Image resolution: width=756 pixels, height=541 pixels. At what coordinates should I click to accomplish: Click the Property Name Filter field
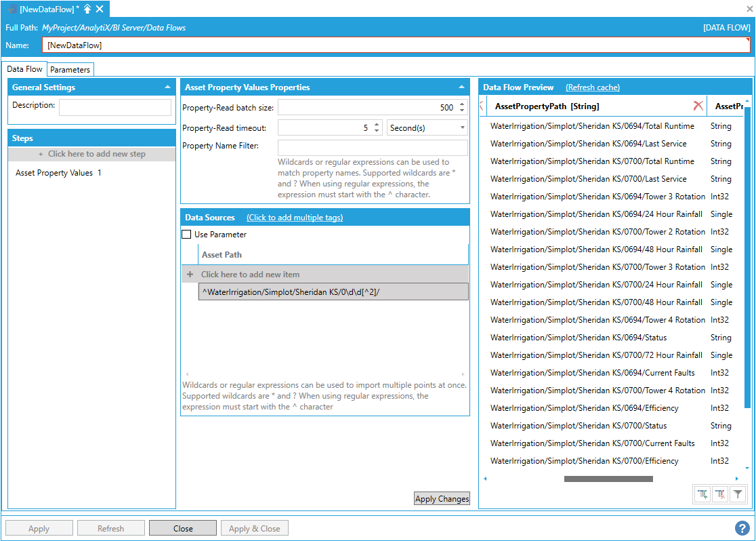[373, 147]
